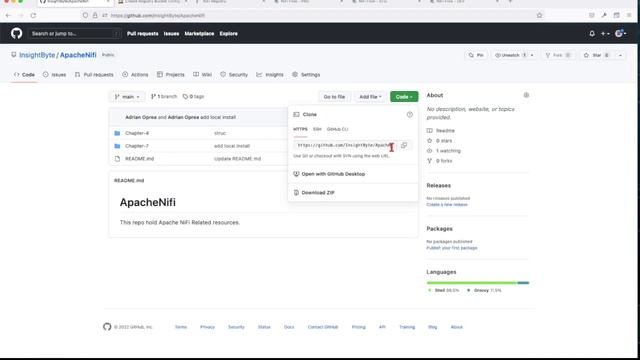Image resolution: width=640 pixels, height=360 pixels.
Task: Go to Explore
Action: coord(229,33)
